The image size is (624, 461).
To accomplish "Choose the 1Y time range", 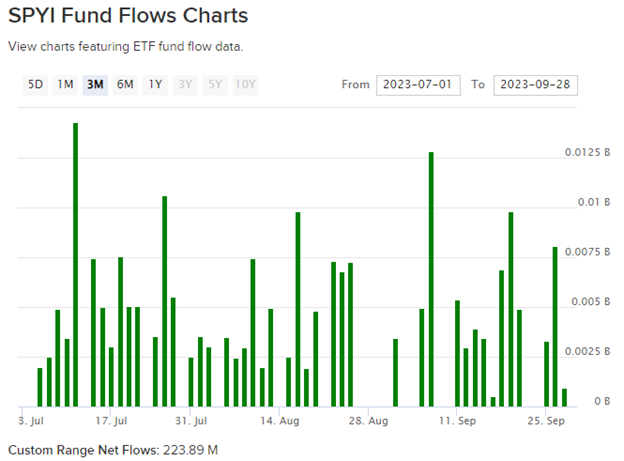I will tap(155, 85).
